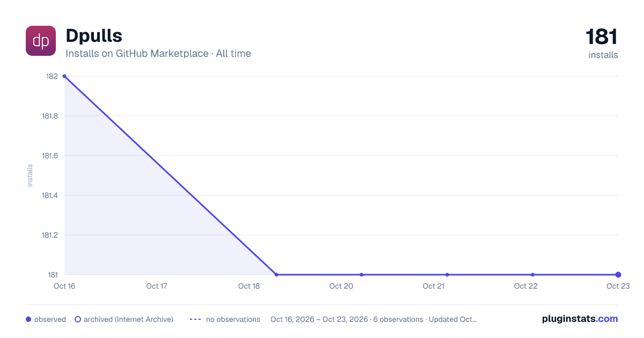Click the x-axis label Oct 22
Viewport: 644px width, 338px height.
pos(526,286)
